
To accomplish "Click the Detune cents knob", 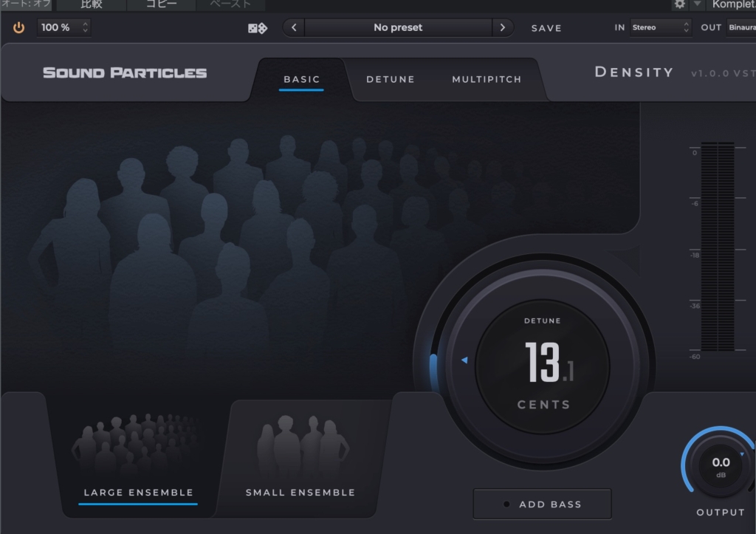I will [543, 362].
